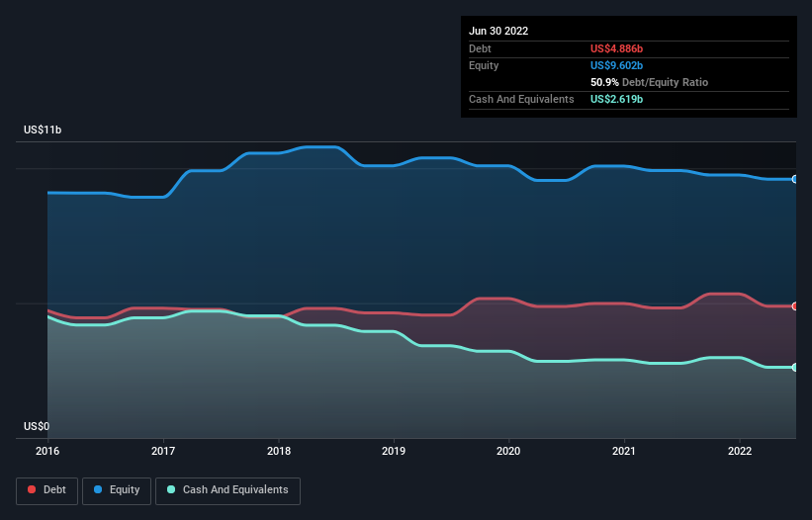Click the US$11b y-axis label
This screenshot has height=520, width=812.
[x=43, y=130]
